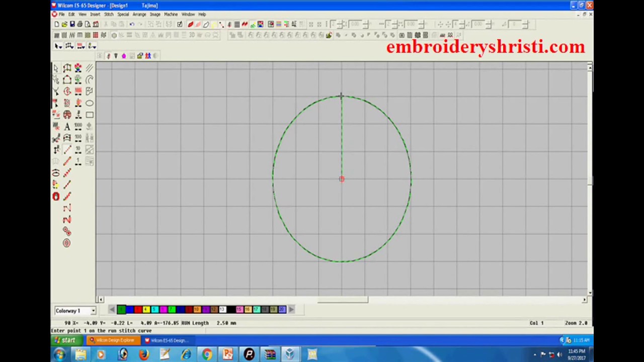The image size is (644, 362).
Task: Select the Ellipse shape tool in toolbox
Action: (x=90, y=103)
